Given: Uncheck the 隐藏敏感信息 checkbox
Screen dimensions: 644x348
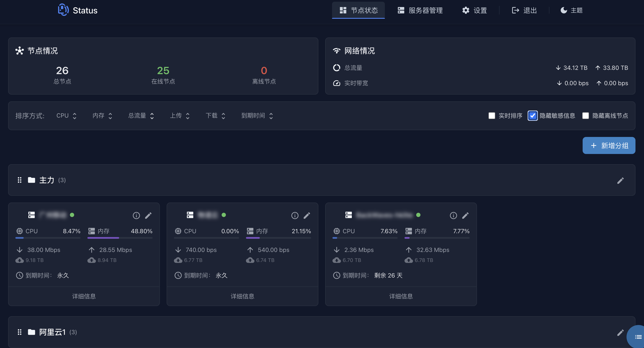Looking at the screenshot, I should (x=533, y=116).
